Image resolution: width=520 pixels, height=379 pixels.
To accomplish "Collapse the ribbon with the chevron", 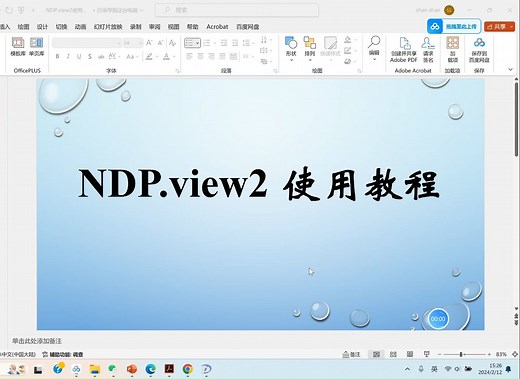I will (x=510, y=69).
